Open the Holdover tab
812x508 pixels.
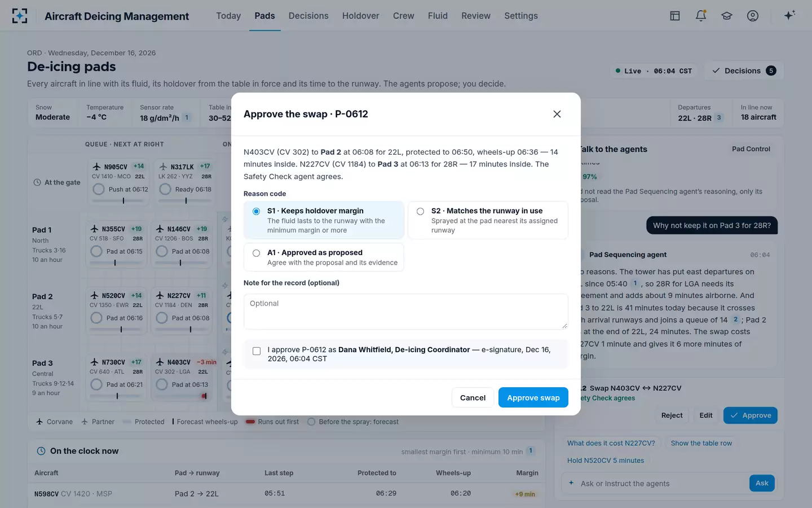[360, 16]
